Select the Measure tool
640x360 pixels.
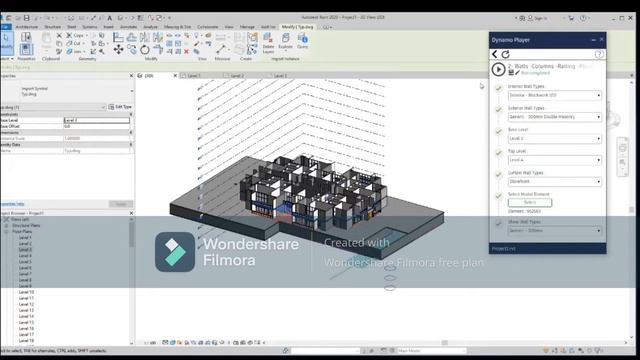click(221, 49)
